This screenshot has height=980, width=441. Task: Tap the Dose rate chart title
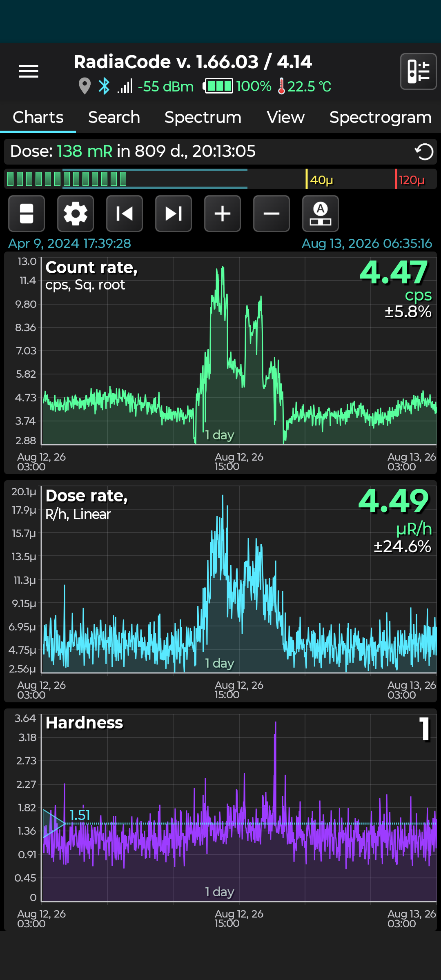pyautogui.click(x=87, y=496)
